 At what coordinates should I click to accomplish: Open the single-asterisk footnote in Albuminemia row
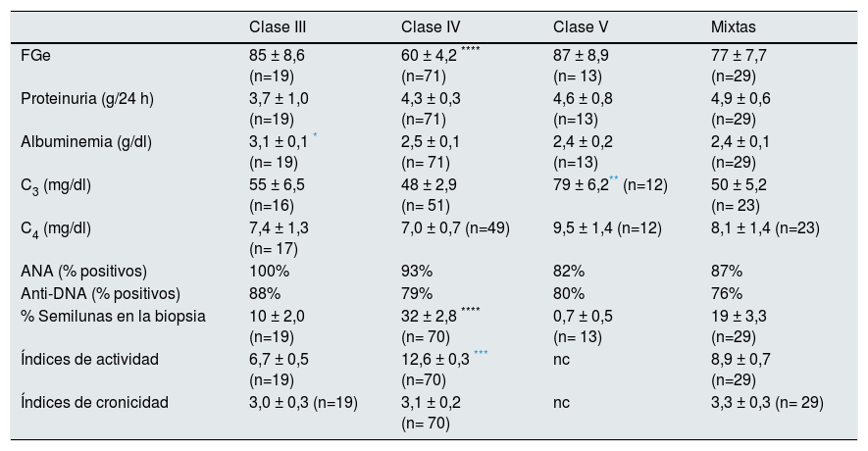[x=316, y=137]
